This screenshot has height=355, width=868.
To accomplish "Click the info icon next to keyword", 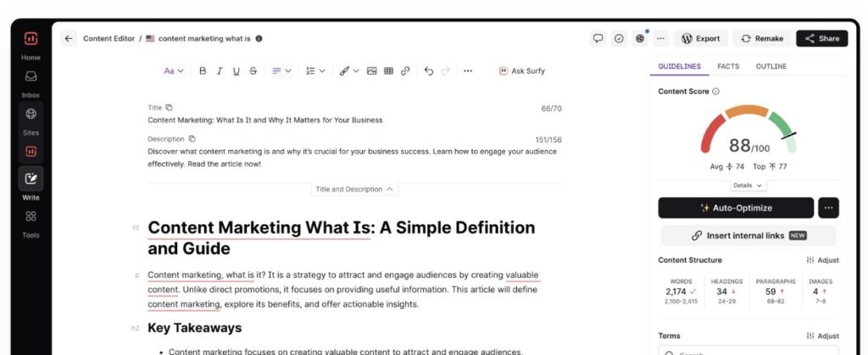I will pos(259,39).
